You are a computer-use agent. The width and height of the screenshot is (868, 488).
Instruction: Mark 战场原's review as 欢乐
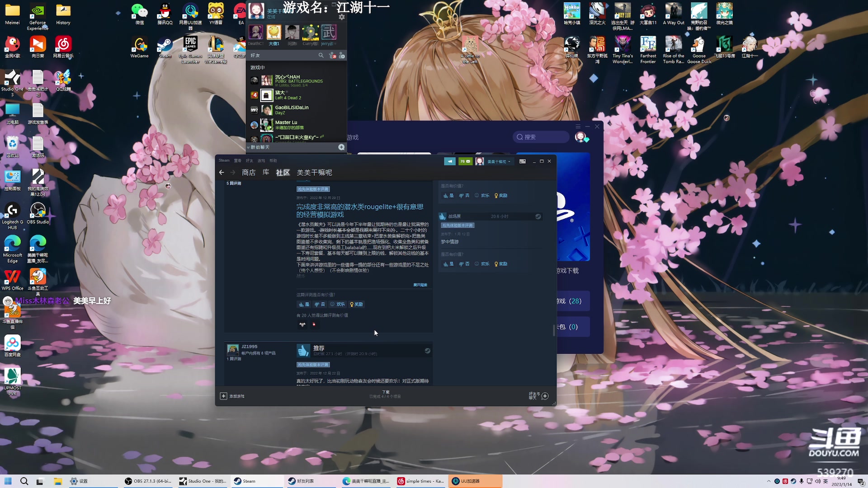[482, 264]
